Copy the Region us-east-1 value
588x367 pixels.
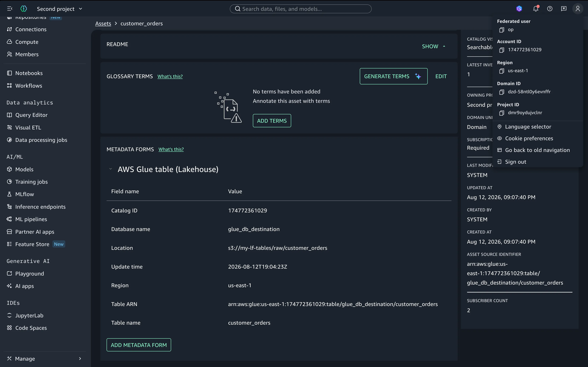502,71
